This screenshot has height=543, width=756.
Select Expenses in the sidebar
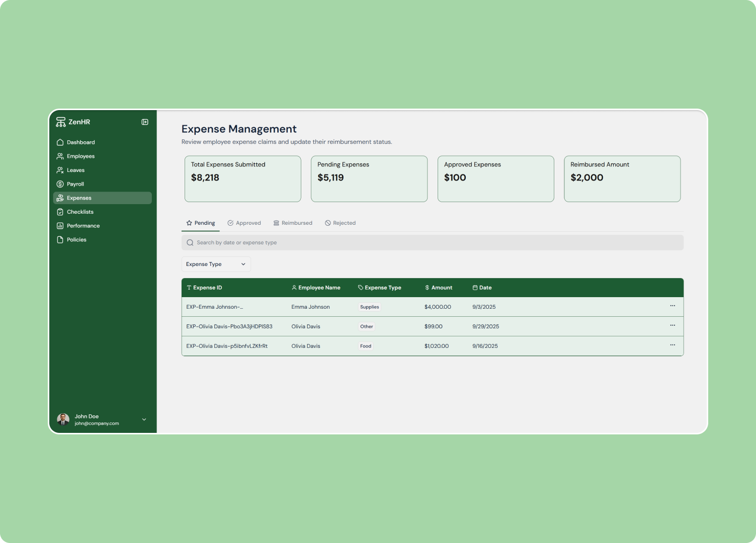coord(103,198)
